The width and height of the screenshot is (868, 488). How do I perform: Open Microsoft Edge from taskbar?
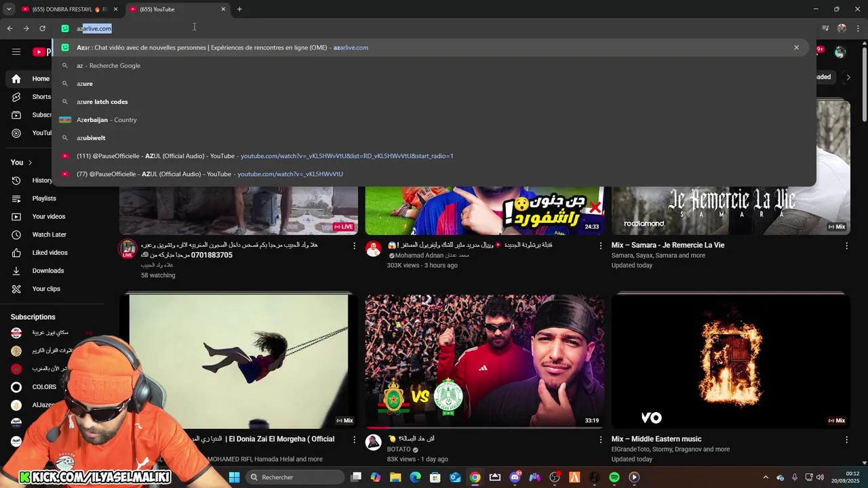pyautogui.click(x=416, y=477)
